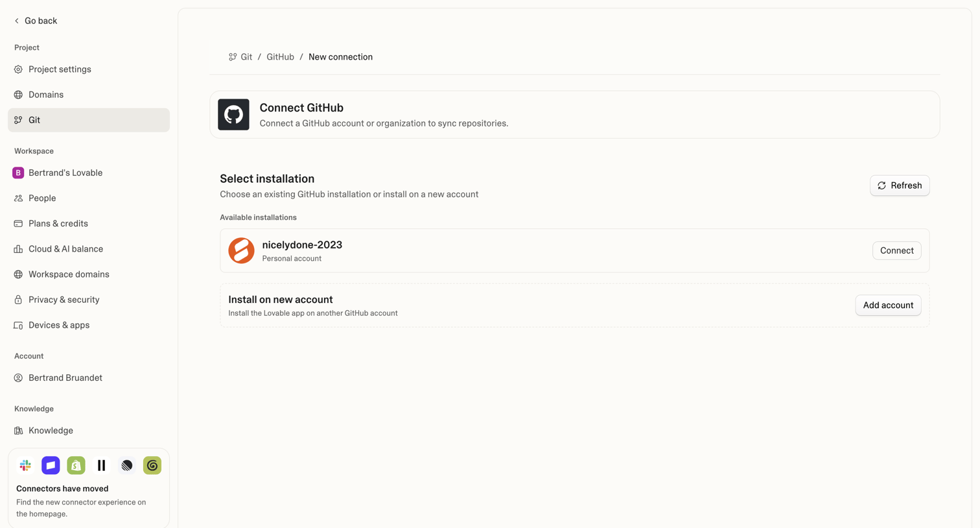Click the Workspace domains globe icon

tap(18, 274)
